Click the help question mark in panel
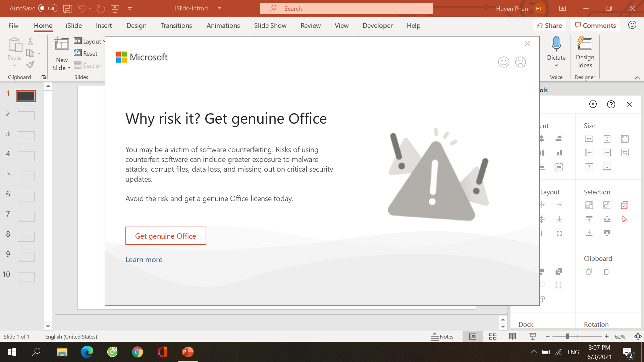This screenshot has height=362, width=644. tap(611, 104)
